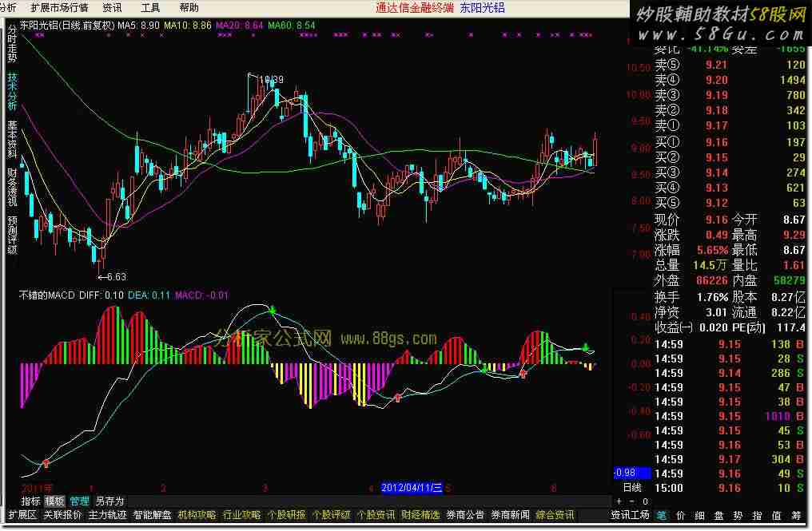This screenshot has height=531, width=812.
Task: Switch to the 关联报价 tab
Action: 62,515
